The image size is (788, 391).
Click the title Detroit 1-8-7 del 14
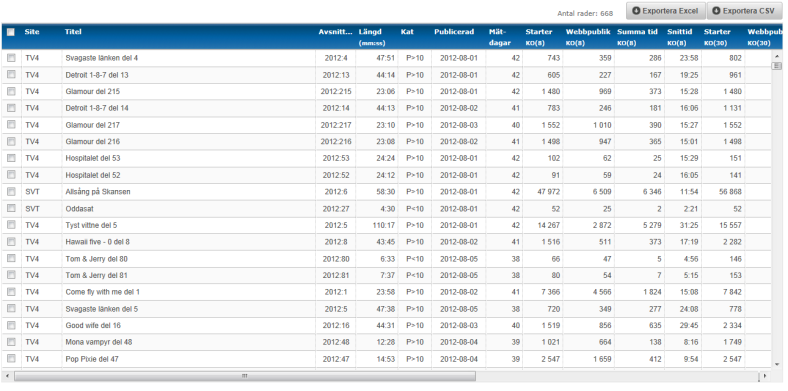coord(97,108)
